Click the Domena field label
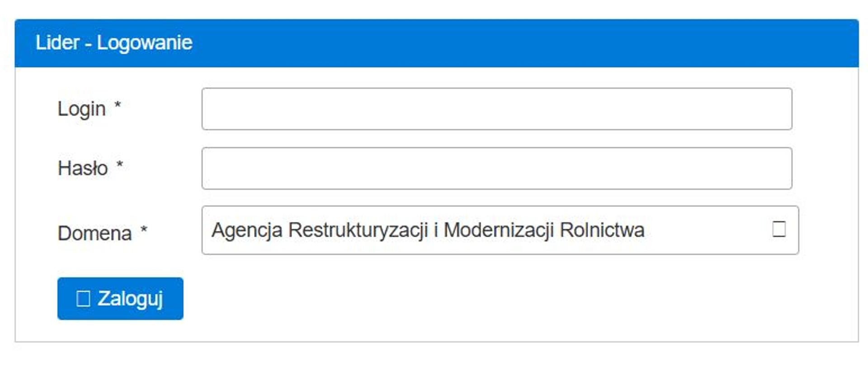Viewport: 868px width, 366px height. coord(94,233)
